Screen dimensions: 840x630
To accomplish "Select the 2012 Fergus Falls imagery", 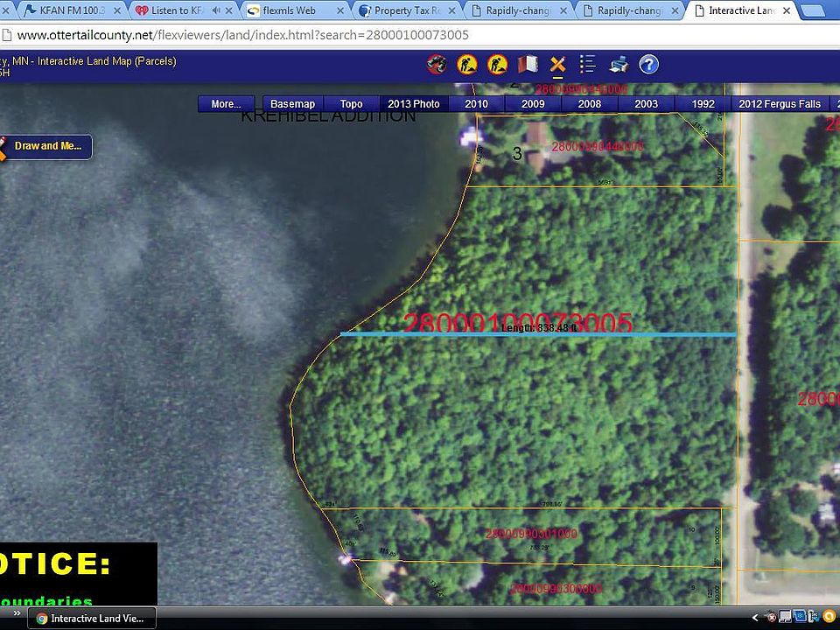I will point(780,104).
